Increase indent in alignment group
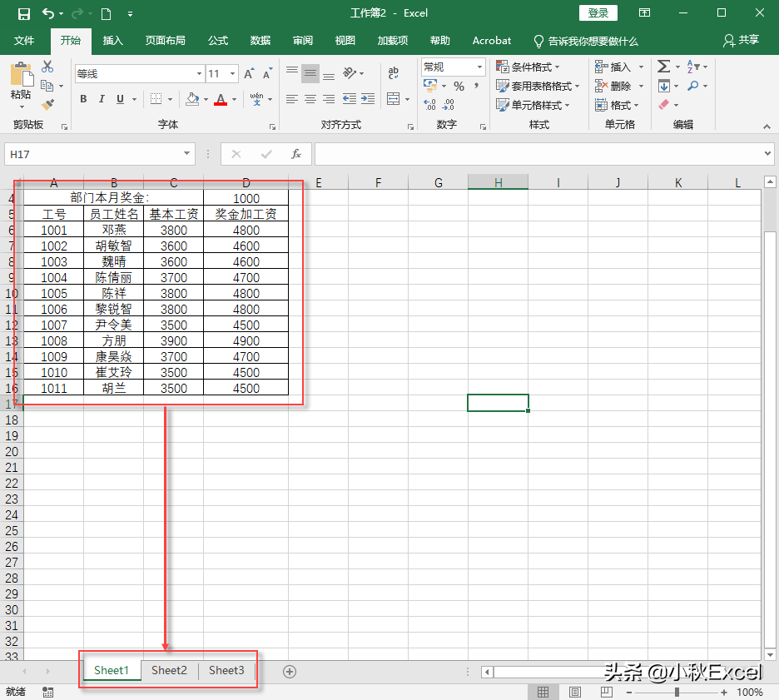Screen dimensions: 779x700 pos(368,99)
